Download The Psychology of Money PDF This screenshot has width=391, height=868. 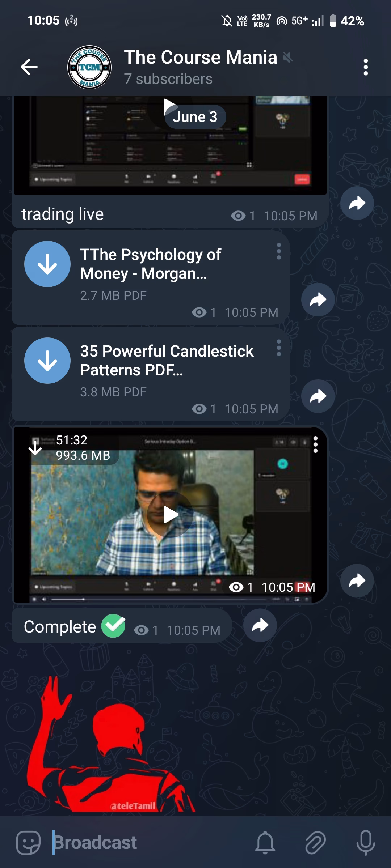(47, 264)
